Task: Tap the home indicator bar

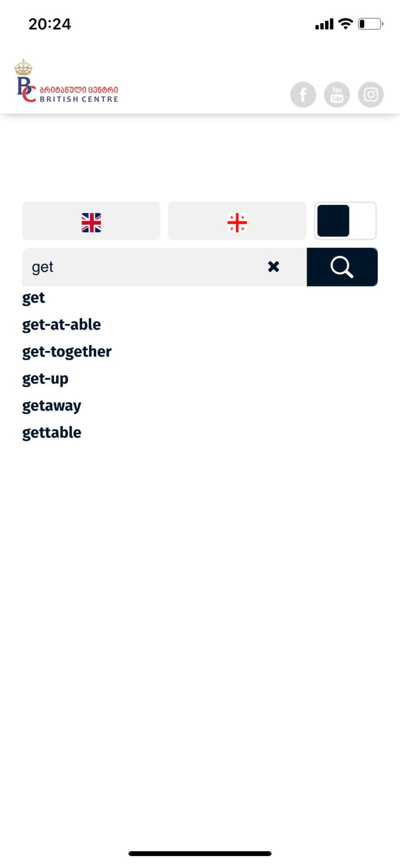Action: (x=200, y=853)
